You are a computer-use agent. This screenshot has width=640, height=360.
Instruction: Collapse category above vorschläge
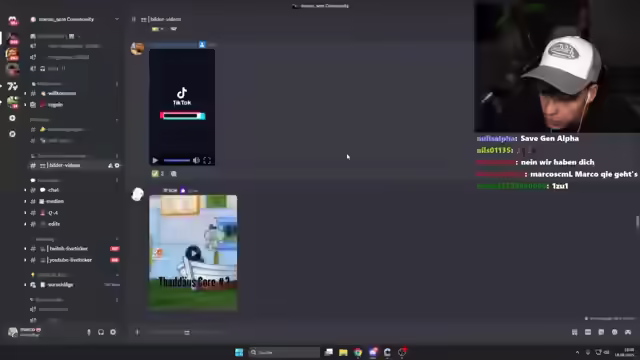coord(51,275)
